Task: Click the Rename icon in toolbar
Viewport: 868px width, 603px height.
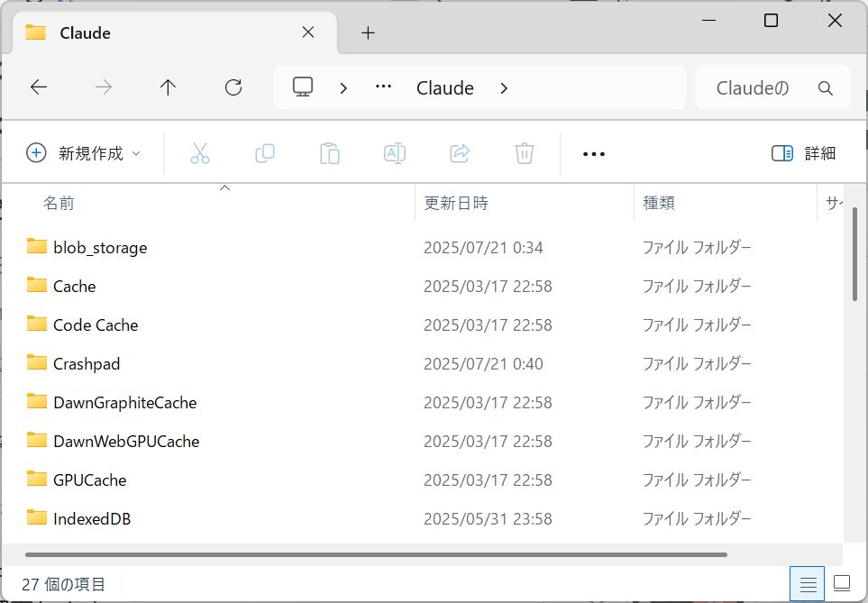Action: coord(395,153)
